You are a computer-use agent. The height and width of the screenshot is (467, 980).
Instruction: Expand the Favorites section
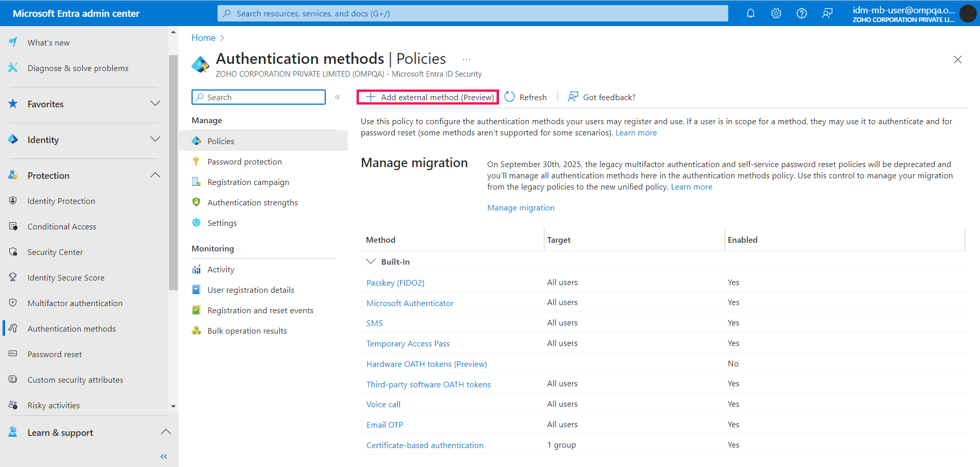click(x=155, y=104)
